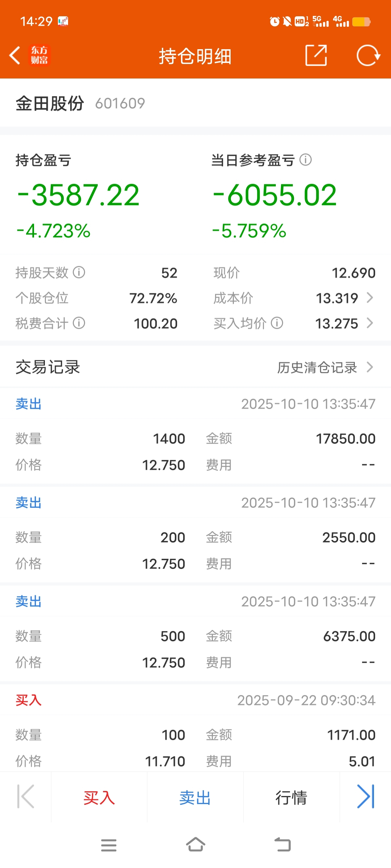Open 历史清仓记录 history
Image resolution: width=391 pixels, height=868 pixels.
[324, 367]
